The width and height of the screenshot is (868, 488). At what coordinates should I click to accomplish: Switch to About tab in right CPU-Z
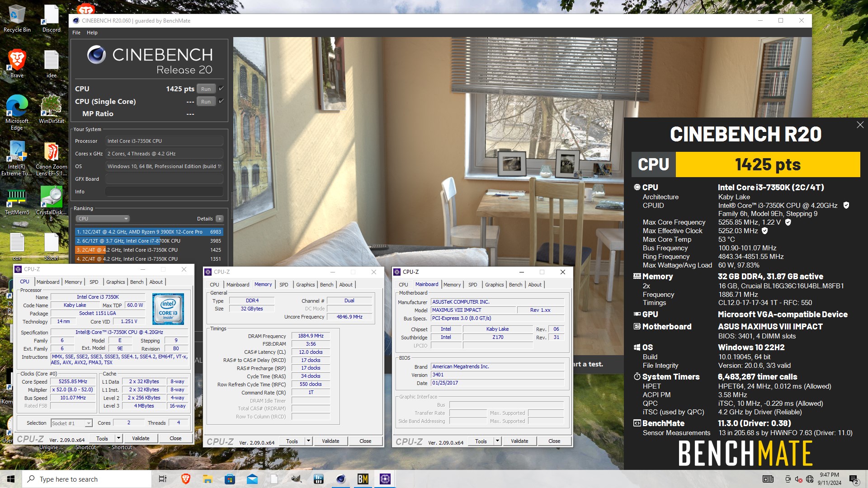tap(535, 285)
